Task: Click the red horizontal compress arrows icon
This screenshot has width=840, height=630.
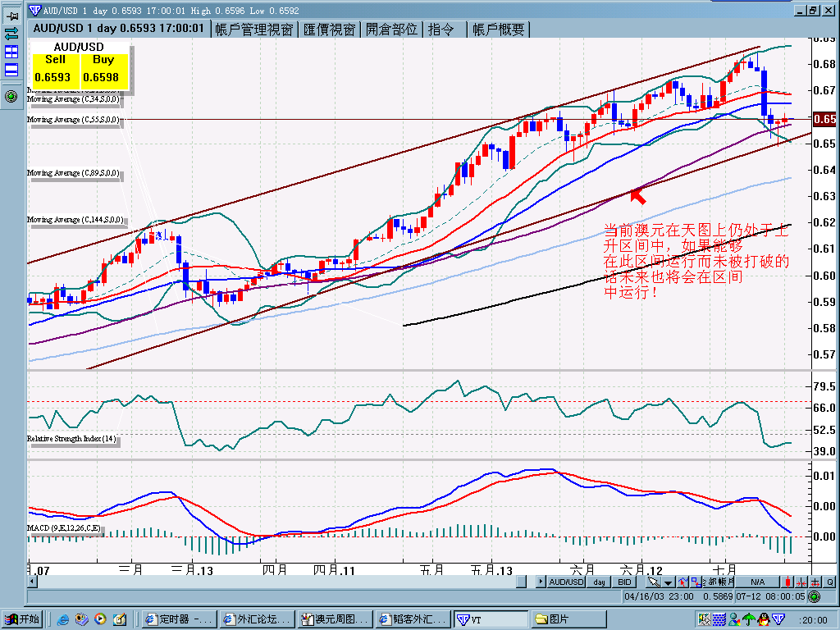Action: [801, 582]
